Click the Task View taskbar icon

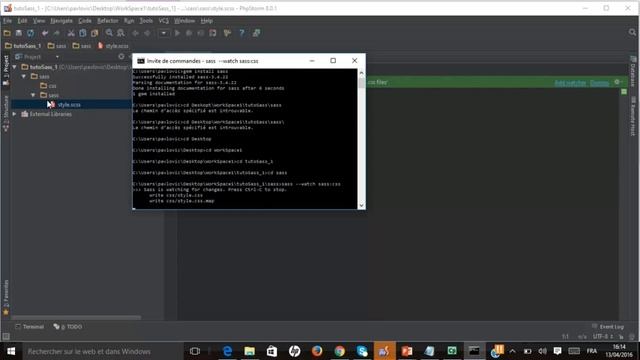click(x=195, y=351)
